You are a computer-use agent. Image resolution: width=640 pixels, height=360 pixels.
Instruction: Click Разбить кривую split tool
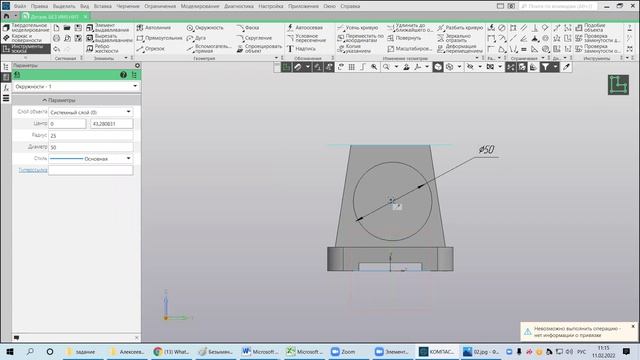pyautogui.click(x=460, y=27)
